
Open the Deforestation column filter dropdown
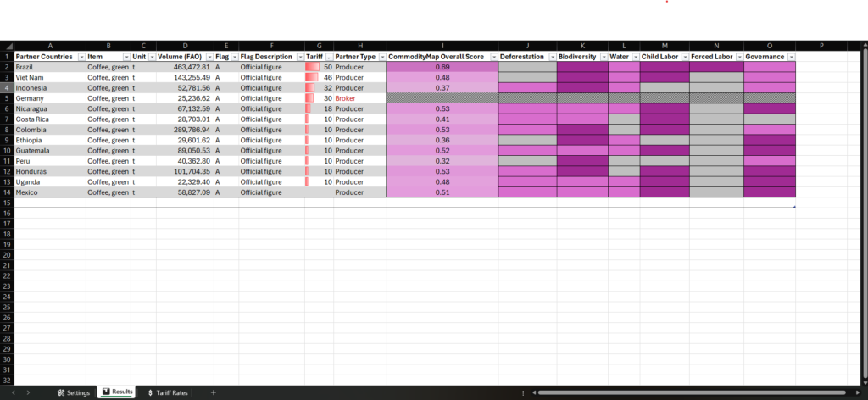click(x=551, y=57)
